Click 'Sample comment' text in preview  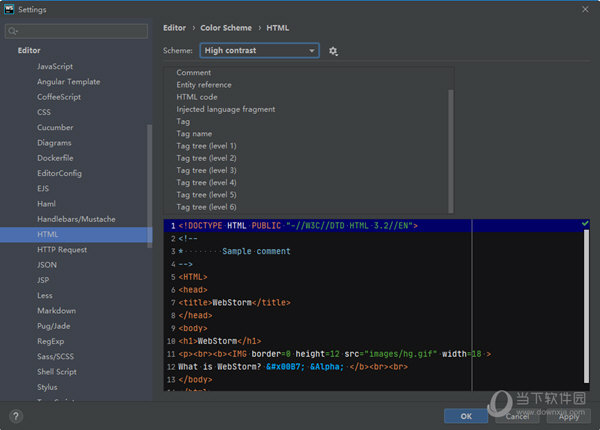click(256, 251)
